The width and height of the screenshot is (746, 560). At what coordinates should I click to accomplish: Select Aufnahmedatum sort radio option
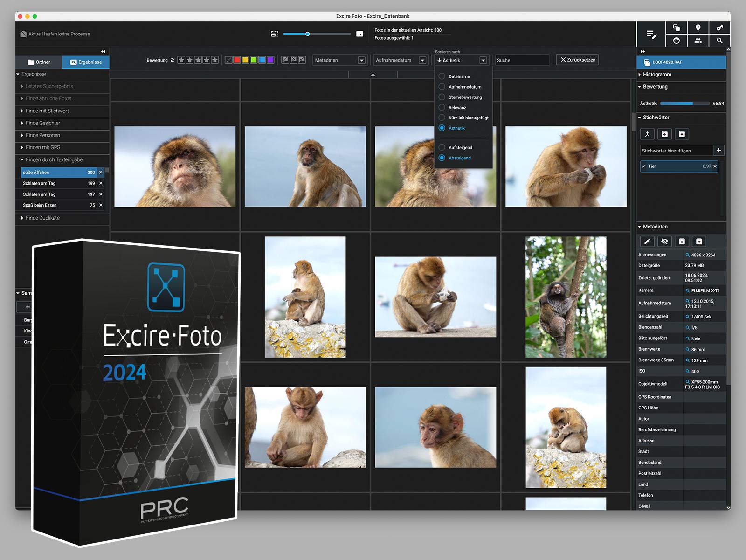click(x=442, y=87)
